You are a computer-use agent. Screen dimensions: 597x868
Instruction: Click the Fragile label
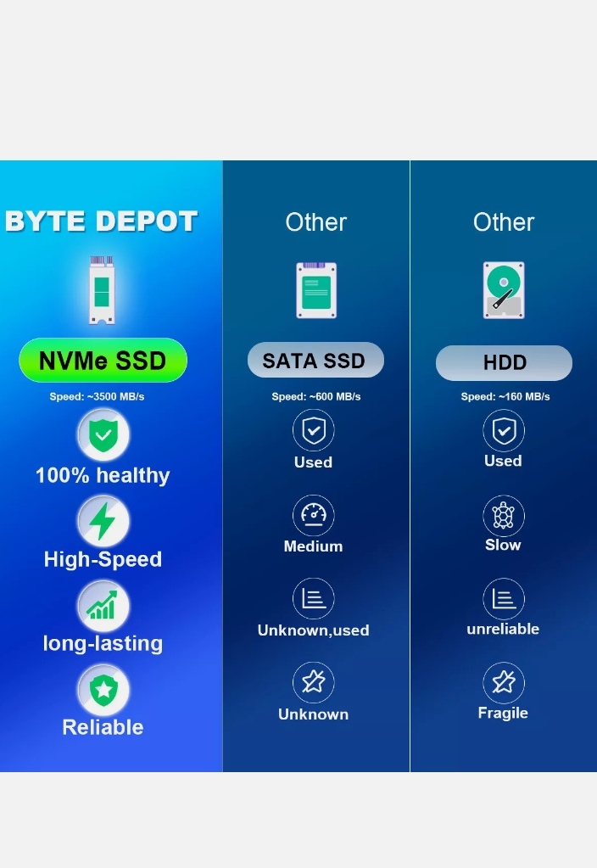click(x=503, y=713)
